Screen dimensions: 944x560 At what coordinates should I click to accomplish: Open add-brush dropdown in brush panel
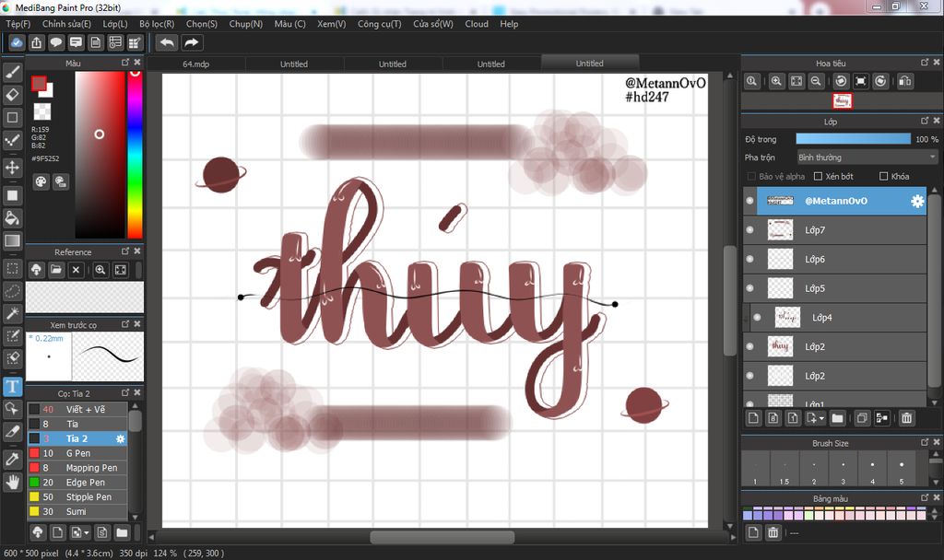(x=87, y=533)
